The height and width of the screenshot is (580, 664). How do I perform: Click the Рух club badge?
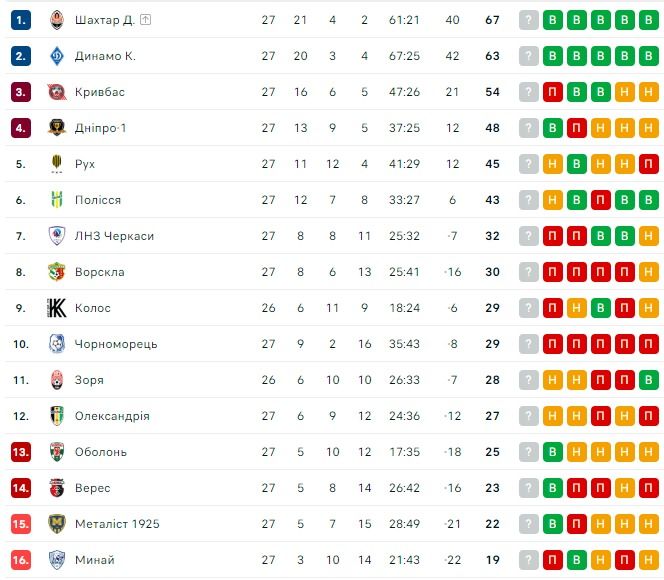pyautogui.click(x=56, y=164)
